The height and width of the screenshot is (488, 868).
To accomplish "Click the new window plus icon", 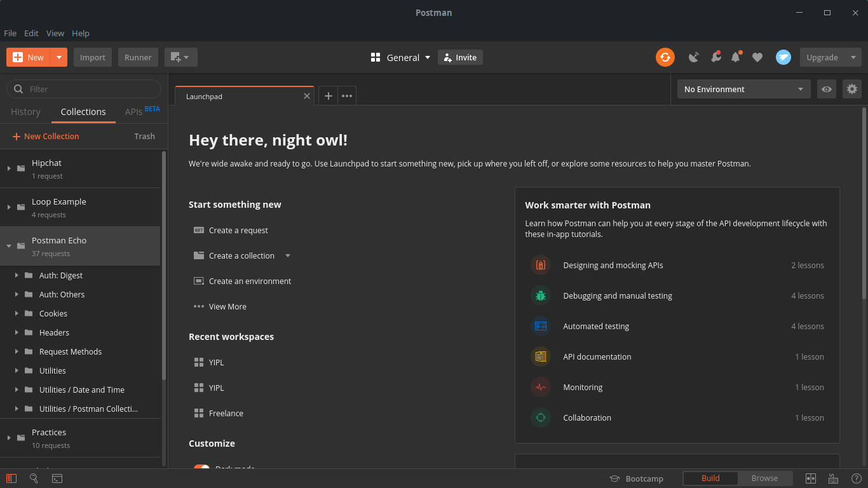I will (181, 57).
